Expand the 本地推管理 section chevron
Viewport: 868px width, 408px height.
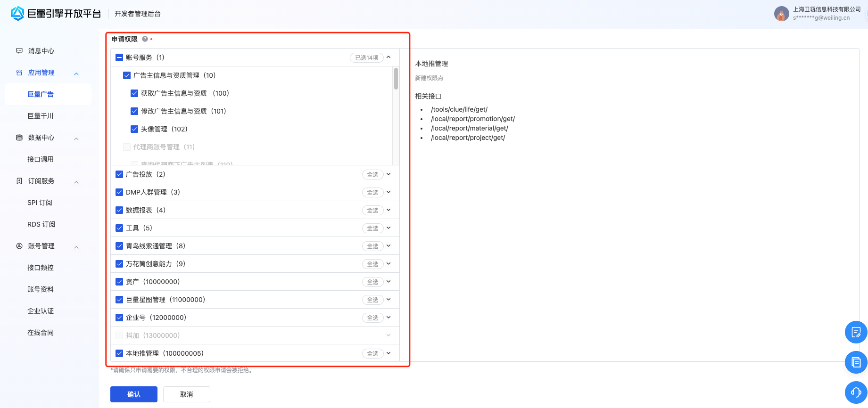pyautogui.click(x=389, y=353)
